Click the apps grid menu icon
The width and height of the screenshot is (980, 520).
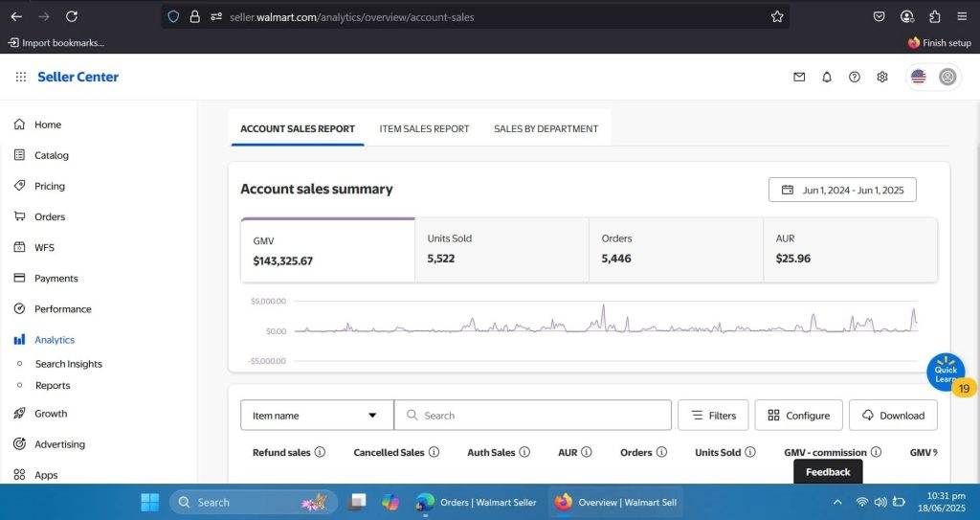tap(21, 78)
